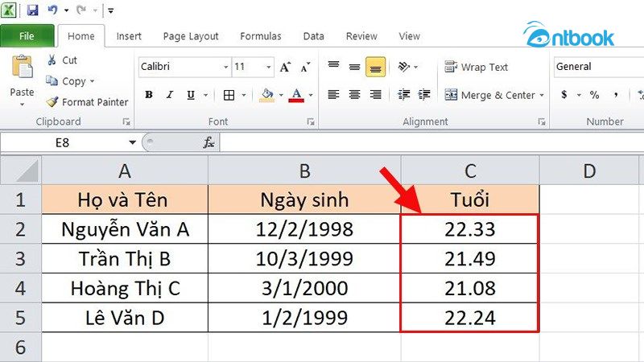The height and width of the screenshot is (362, 644).
Task: Expand Merge & Center options arrow
Action: click(542, 95)
